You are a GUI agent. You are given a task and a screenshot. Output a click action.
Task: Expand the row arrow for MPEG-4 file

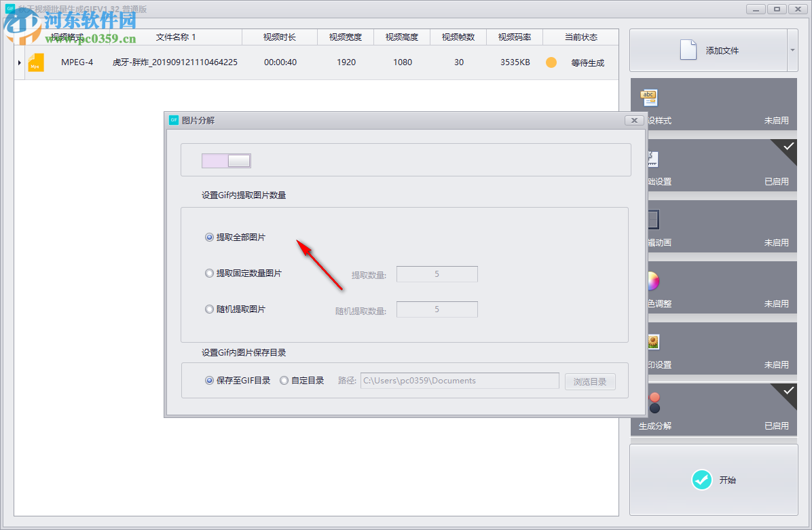tap(19, 62)
